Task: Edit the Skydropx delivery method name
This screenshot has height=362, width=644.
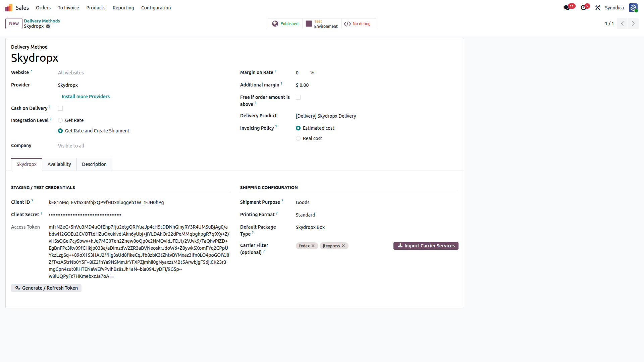Action: pyautogui.click(x=120, y=58)
